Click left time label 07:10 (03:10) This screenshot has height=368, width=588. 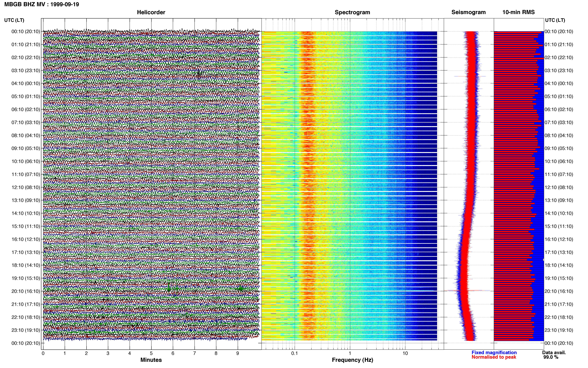[x=26, y=122]
